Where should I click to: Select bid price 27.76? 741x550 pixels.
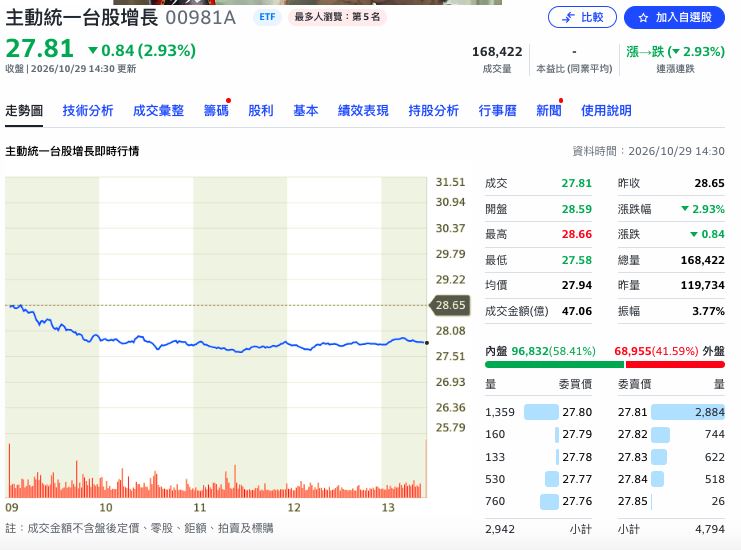point(577,501)
